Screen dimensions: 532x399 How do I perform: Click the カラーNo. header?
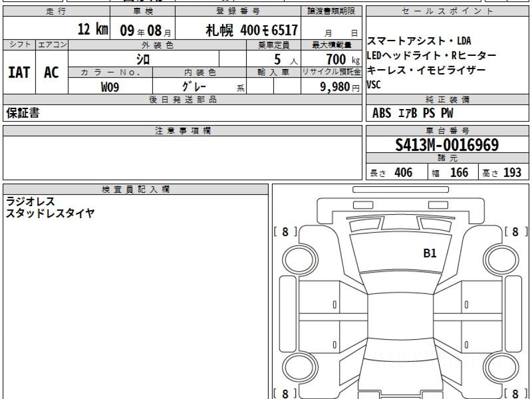point(110,73)
